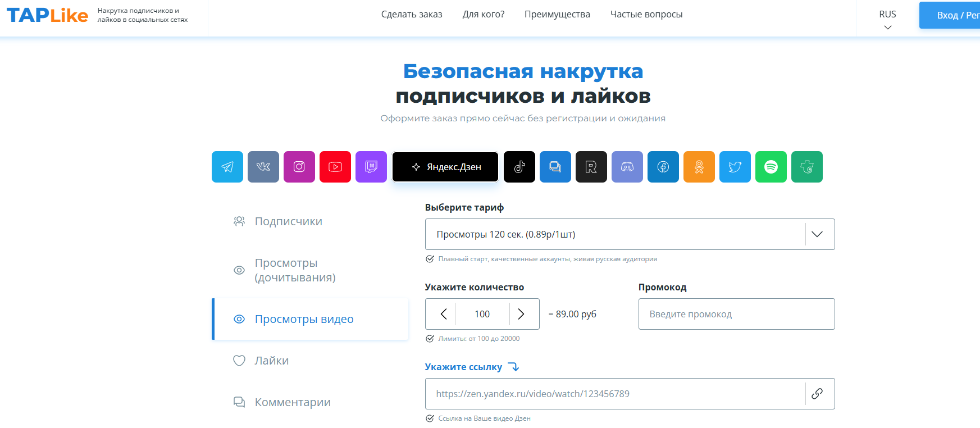Click the Выберите тариф label
The width and height of the screenshot is (980, 428).
click(464, 207)
